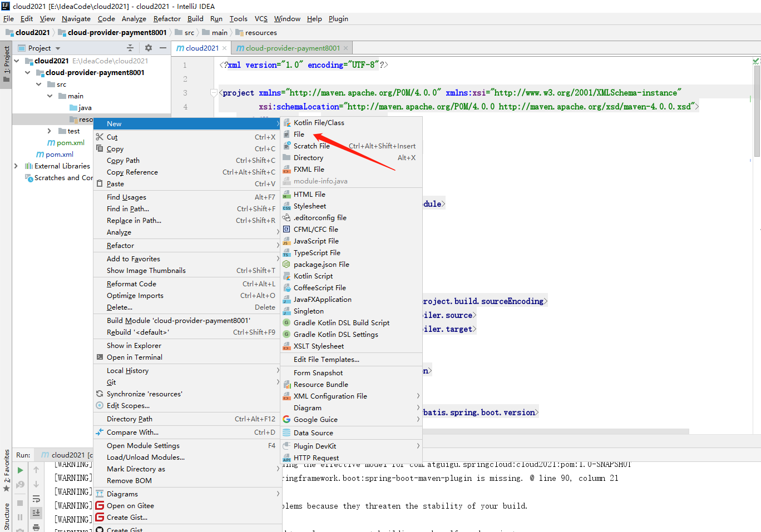Collapse the cloud-provider-payment8001 module node

[x=28, y=72]
